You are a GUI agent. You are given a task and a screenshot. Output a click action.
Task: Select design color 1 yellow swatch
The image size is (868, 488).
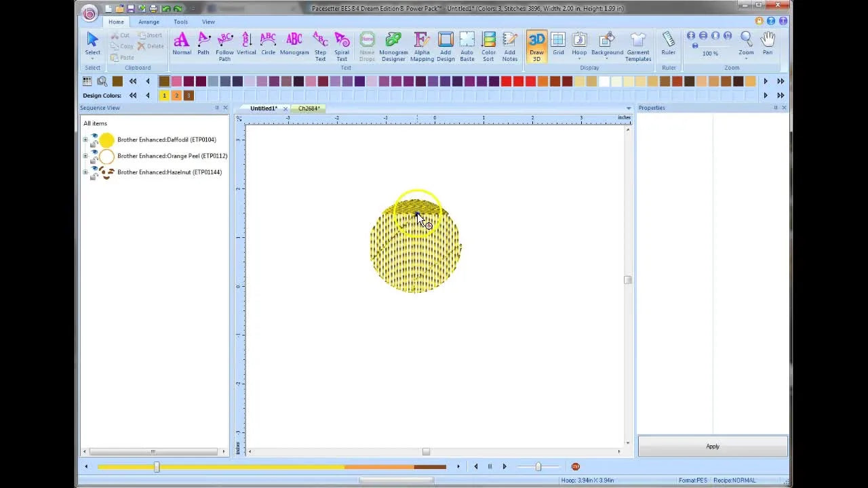point(164,96)
